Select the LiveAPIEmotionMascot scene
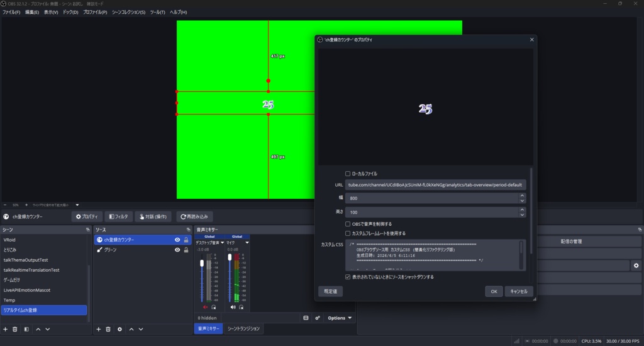This screenshot has height=346, width=644. click(27, 290)
